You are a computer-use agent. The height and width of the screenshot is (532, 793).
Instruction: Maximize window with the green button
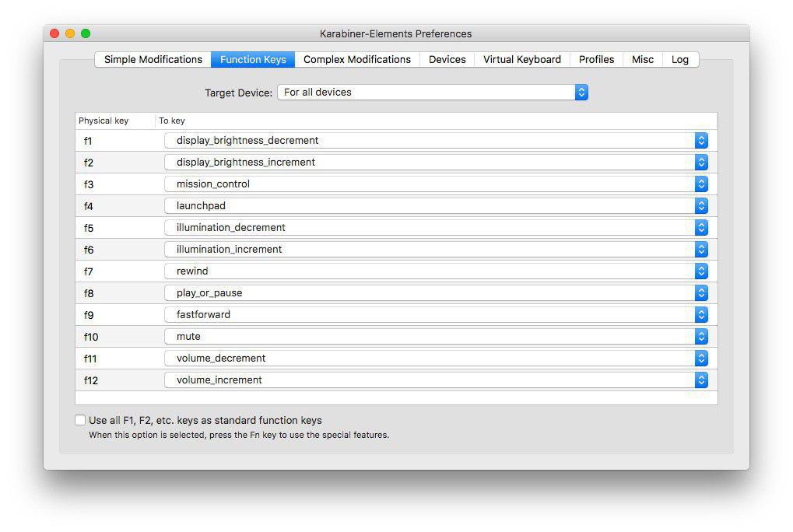point(86,33)
